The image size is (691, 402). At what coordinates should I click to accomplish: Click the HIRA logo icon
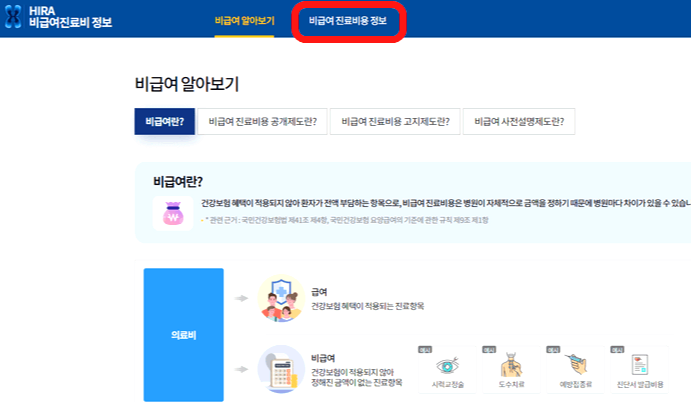coord(13,17)
